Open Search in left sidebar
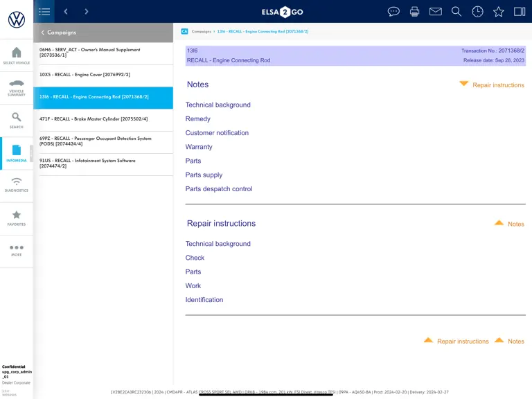 pyautogui.click(x=17, y=121)
